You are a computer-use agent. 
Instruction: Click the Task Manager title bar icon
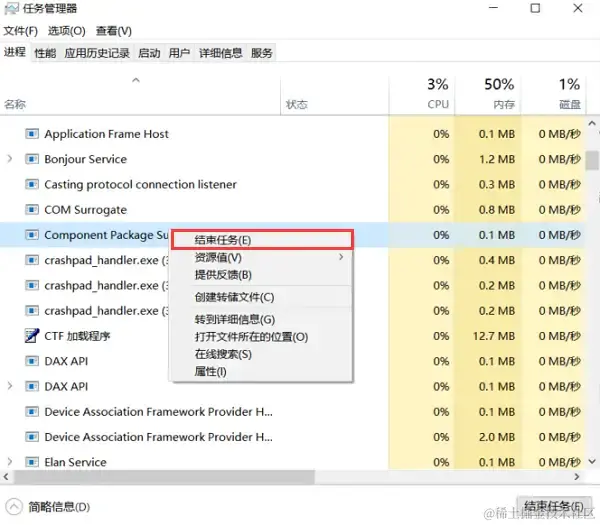tap(11, 8)
